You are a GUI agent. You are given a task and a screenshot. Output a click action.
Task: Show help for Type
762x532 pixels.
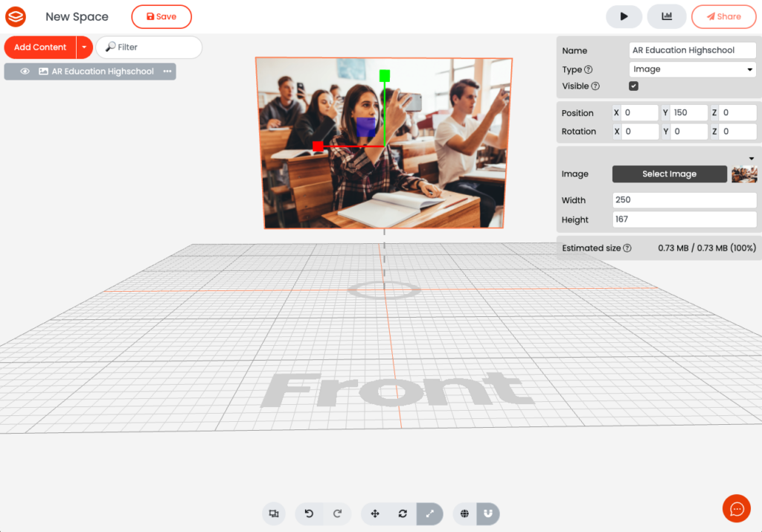[589, 69]
